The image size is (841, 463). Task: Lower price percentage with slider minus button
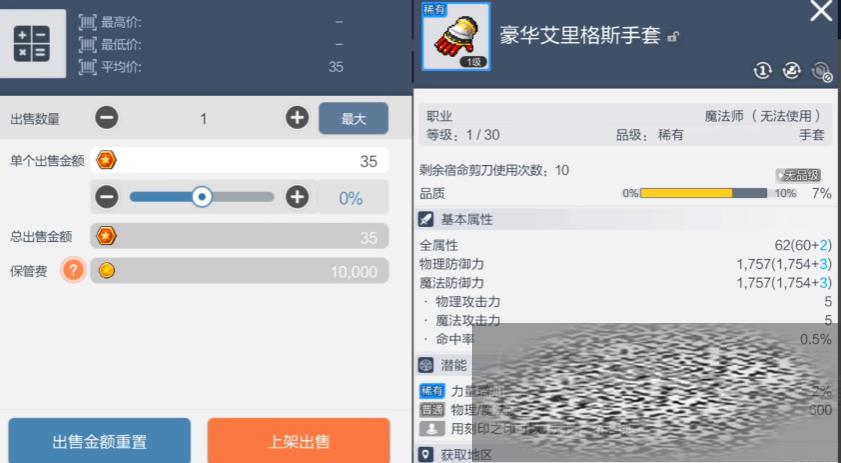coord(107,197)
